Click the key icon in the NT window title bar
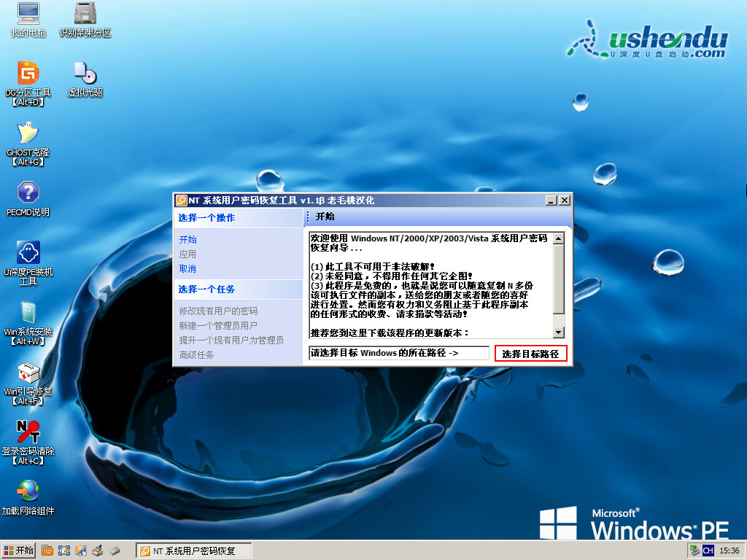Viewport: 747px width, 560px height. click(x=181, y=201)
